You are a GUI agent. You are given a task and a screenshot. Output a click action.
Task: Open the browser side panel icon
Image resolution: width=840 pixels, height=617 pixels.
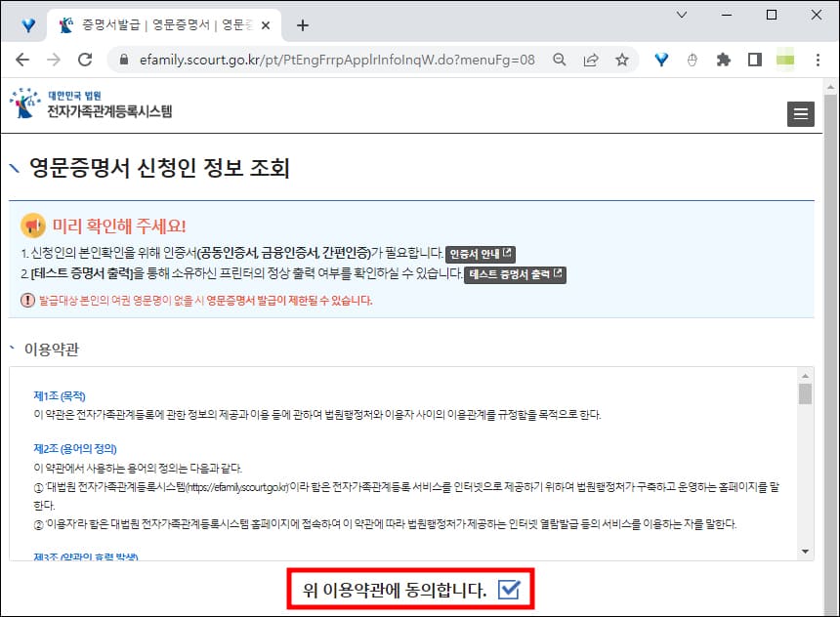coord(753,60)
